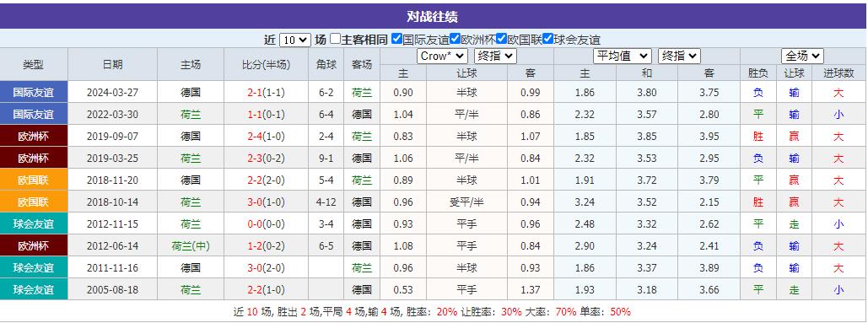
Task: Click the away odds value 1.37
Action: tap(531, 290)
